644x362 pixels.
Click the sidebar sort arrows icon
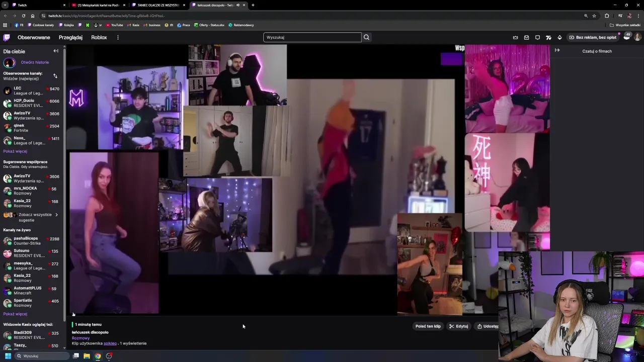tap(55, 76)
